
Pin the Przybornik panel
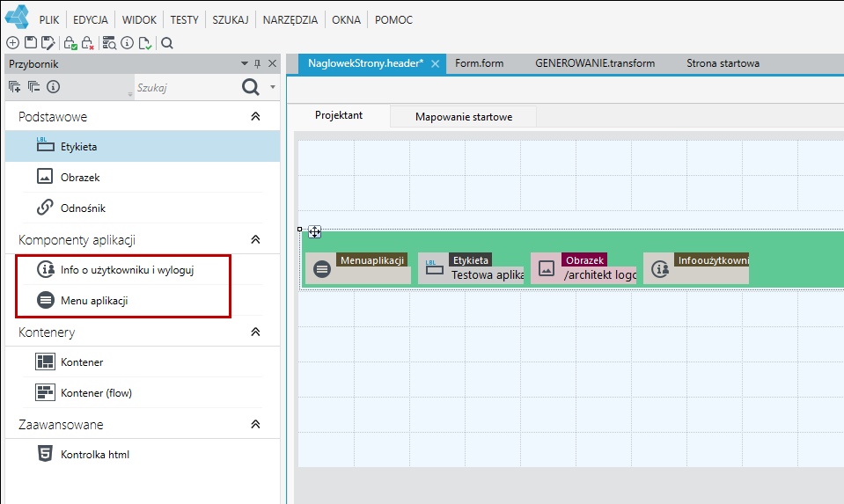[x=257, y=64]
